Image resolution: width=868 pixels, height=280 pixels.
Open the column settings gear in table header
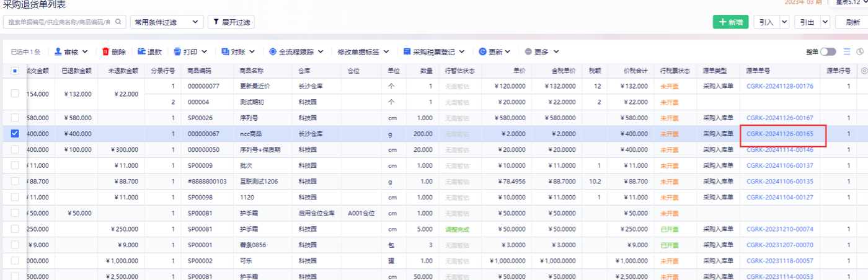pyautogui.click(x=864, y=71)
